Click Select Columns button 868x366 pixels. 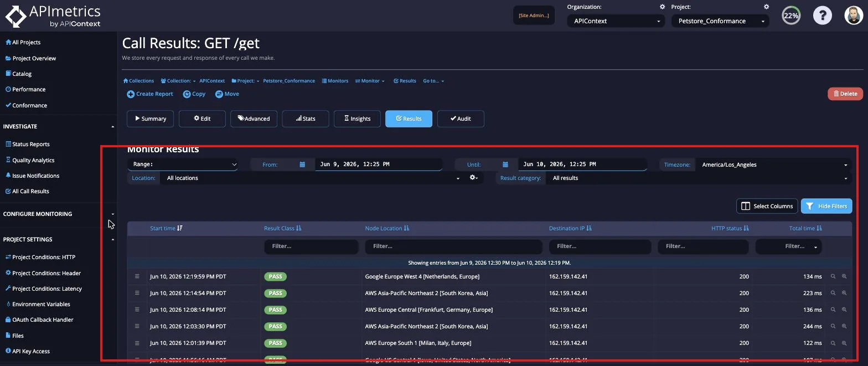coord(767,206)
